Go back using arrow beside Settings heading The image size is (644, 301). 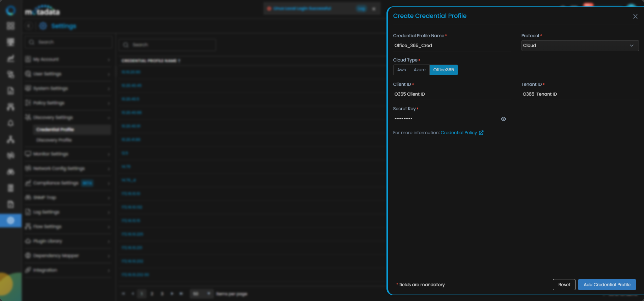pos(29,26)
